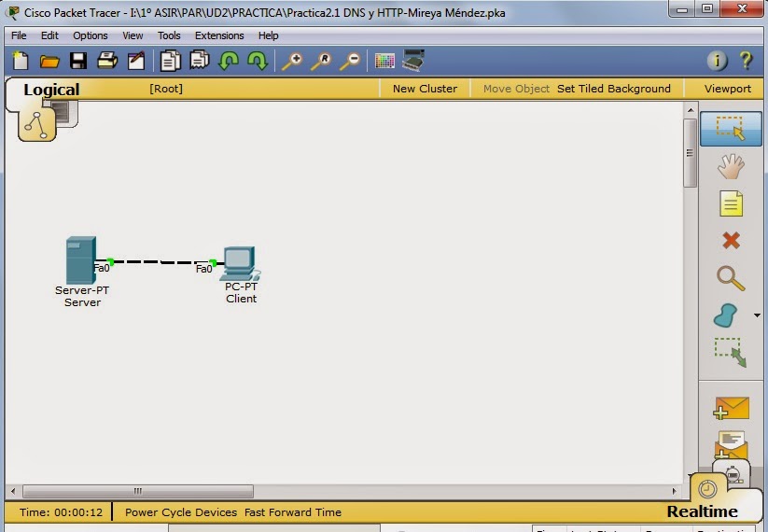Open the Help menu
768x532 pixels.
pos(268,35)
